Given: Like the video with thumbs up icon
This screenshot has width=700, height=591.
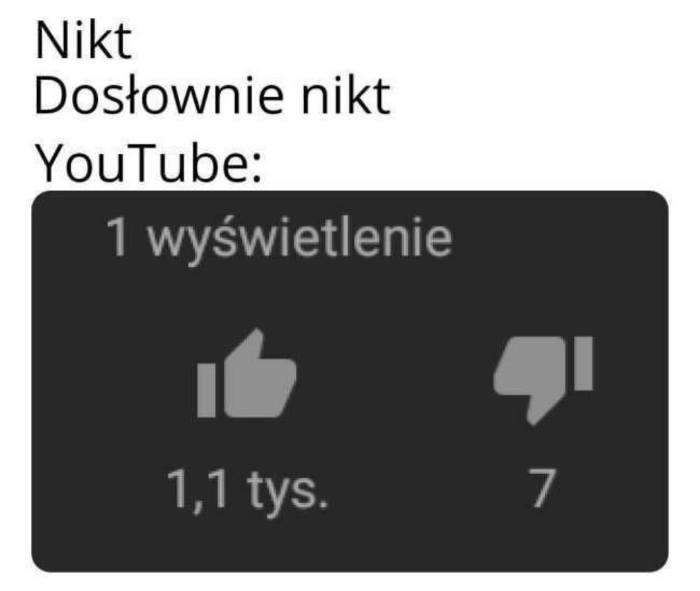Looking at the screenshot, I should point(246,373).
